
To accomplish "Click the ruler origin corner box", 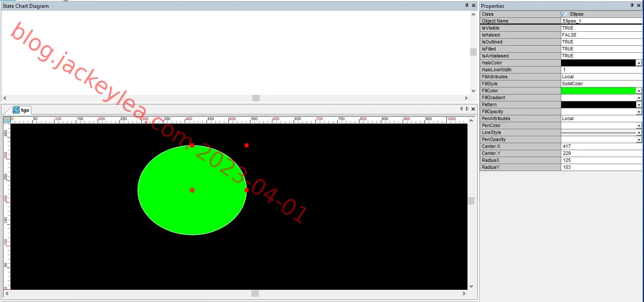I will click(7, 120).
